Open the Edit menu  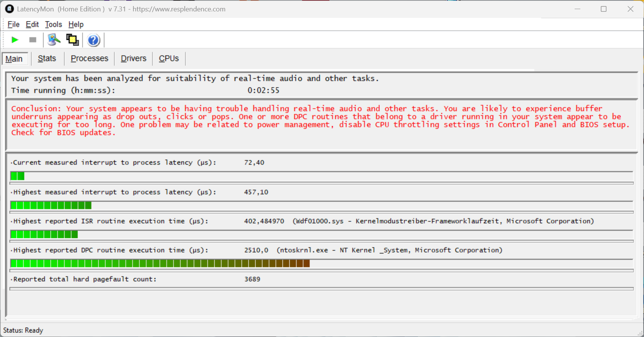pyautogui.click(x=32, y=24)
